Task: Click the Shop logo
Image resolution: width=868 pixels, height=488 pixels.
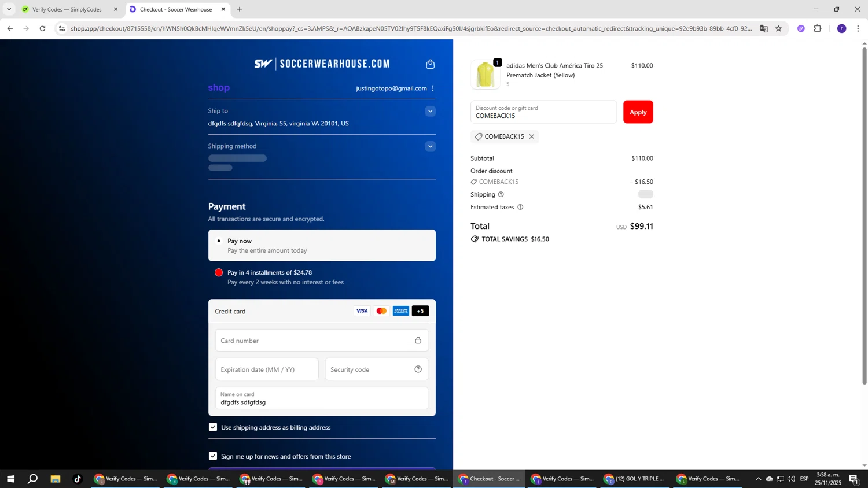Action: click(x=219, y=88)
